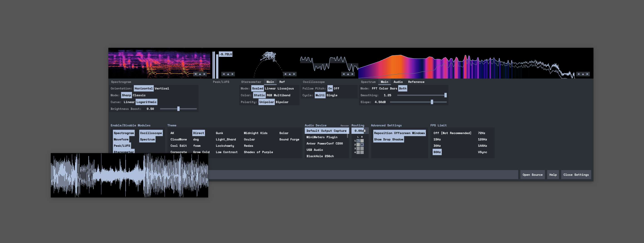The width and height of the screenshot is (644, 243).
Task: Click up arrow on Spectrum module
Action: pyautogui.click(x=583, y=74)
